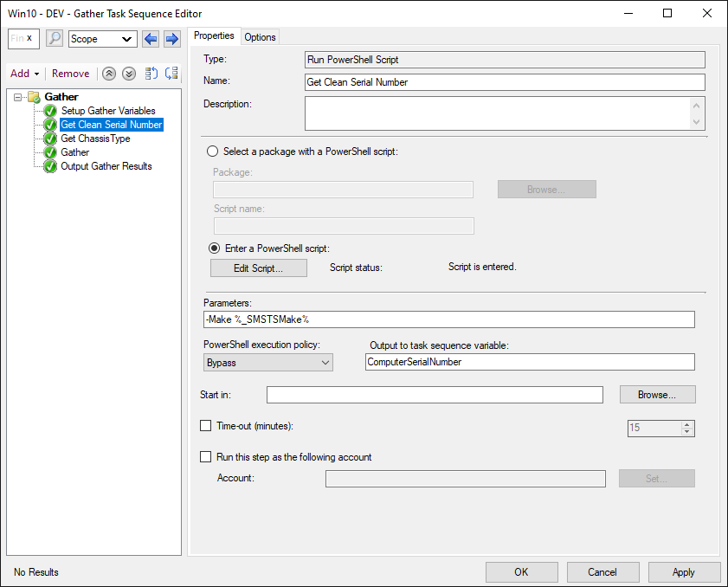Switch to the Options tab
The width and height of the screenshot is (728, 587).
260,37
